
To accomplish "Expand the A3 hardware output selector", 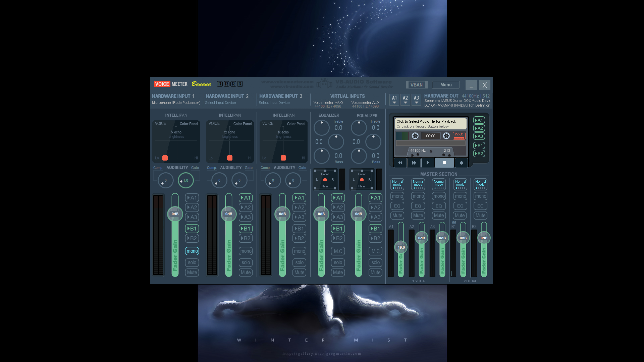I will coord(416,100).
